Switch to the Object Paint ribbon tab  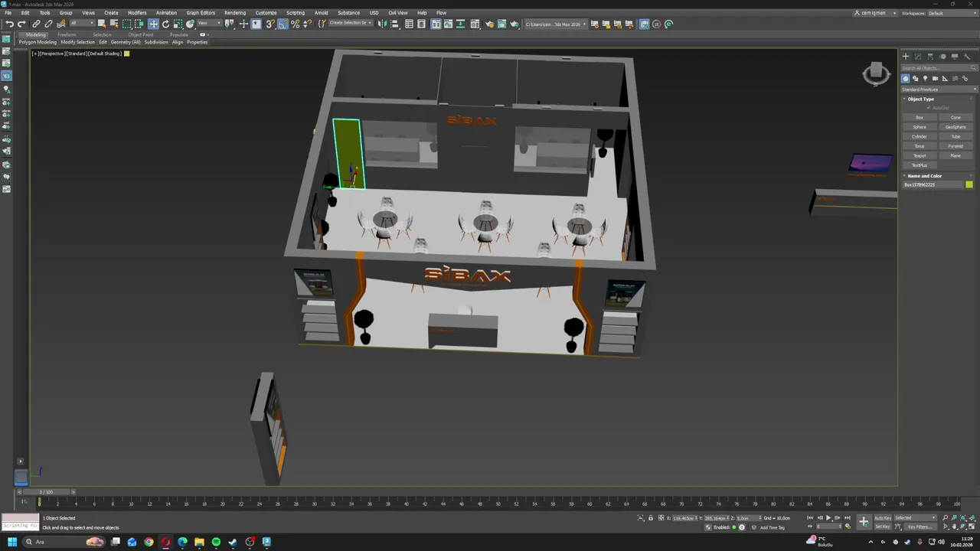click(140, 34)
